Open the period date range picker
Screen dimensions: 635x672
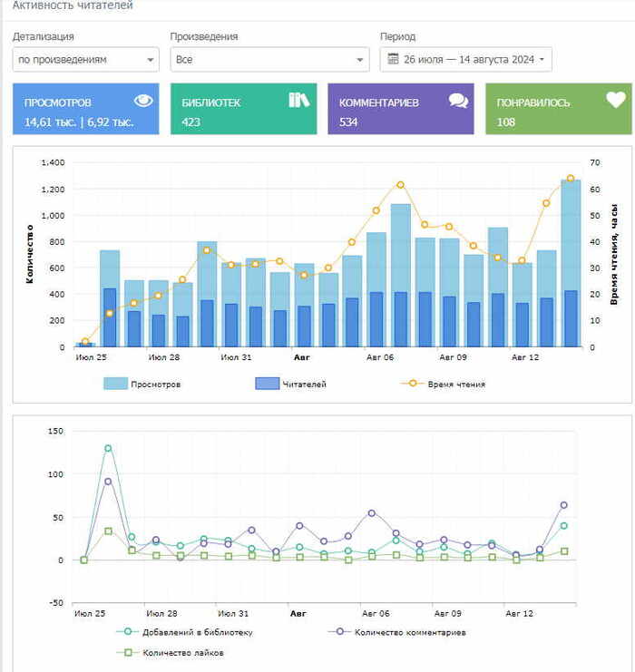(x=466, y=60)
